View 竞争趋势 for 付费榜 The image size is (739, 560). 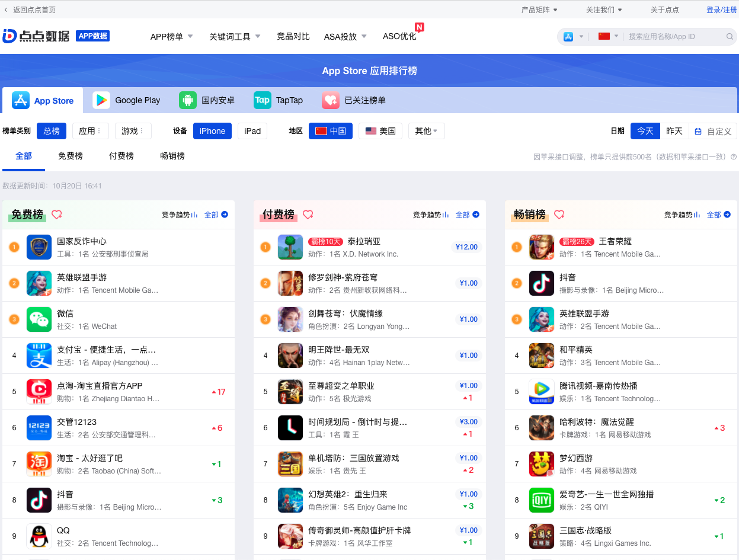(x=431, y=215)
